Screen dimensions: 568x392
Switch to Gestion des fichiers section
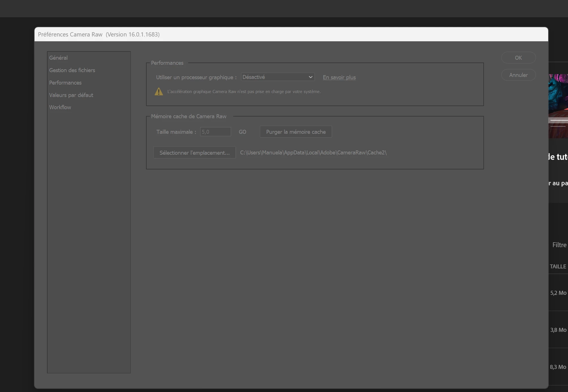pyautogui.click(x=72, y=70)
